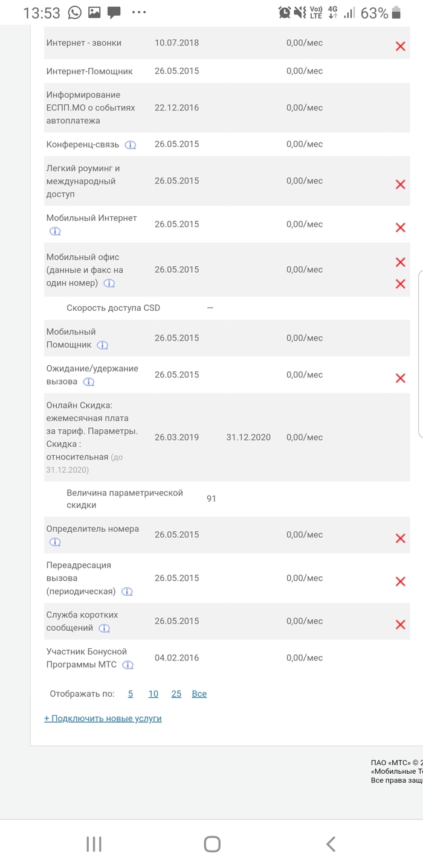
Task: Display all services via Все
Action: (x=199, y=694)
